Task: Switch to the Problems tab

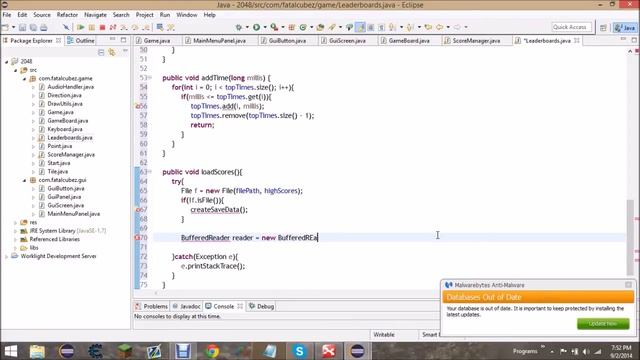Action: click(151, 306)
